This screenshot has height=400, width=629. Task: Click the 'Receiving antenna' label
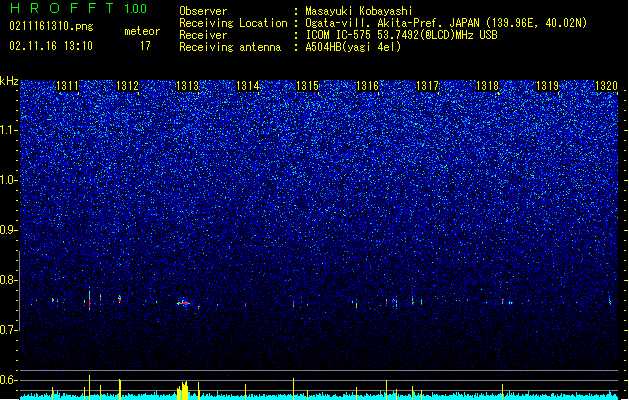click(230, 47)
